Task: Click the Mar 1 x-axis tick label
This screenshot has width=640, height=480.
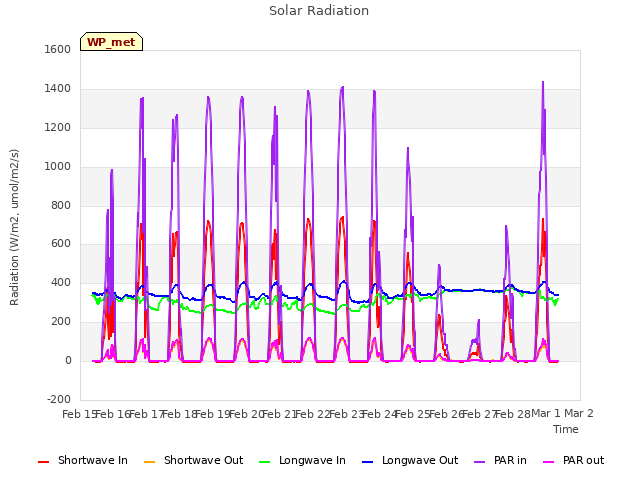Action: point(545,414)
